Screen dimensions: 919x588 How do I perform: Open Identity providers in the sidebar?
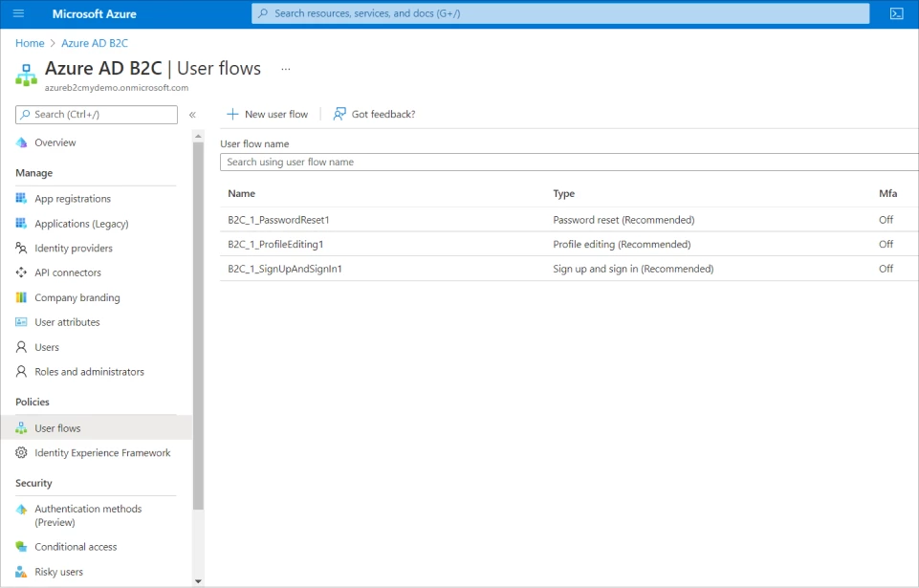[72, 248]
